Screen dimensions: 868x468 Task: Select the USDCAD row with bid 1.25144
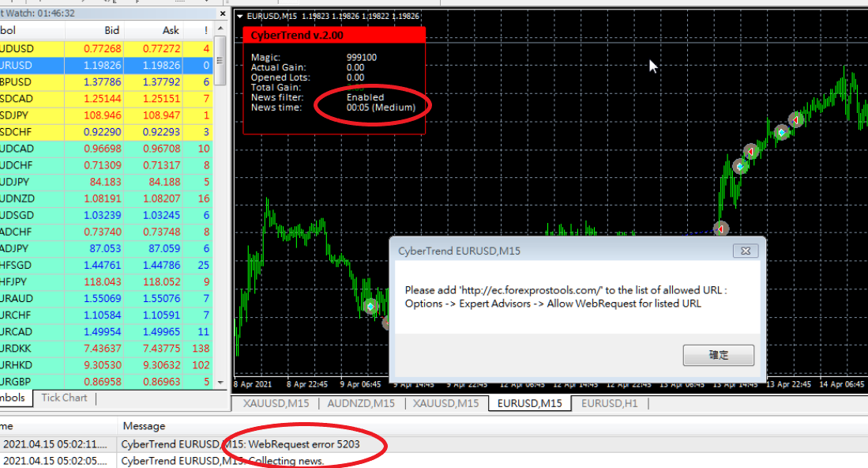(x=107, y=99)
